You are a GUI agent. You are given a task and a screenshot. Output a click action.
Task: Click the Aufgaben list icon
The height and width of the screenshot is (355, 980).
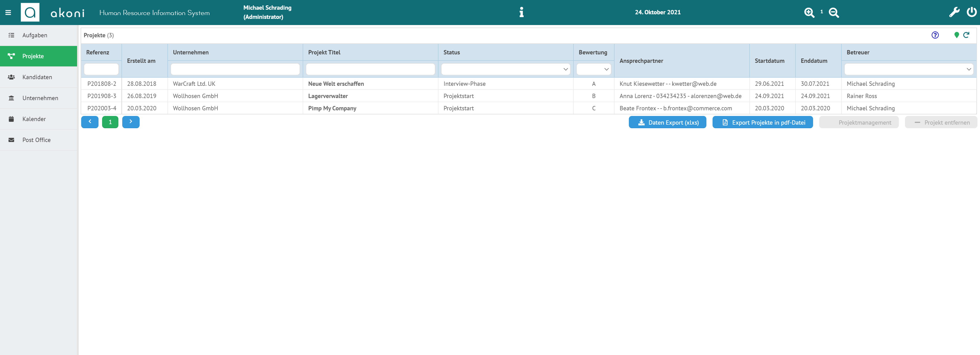[11, 35]
